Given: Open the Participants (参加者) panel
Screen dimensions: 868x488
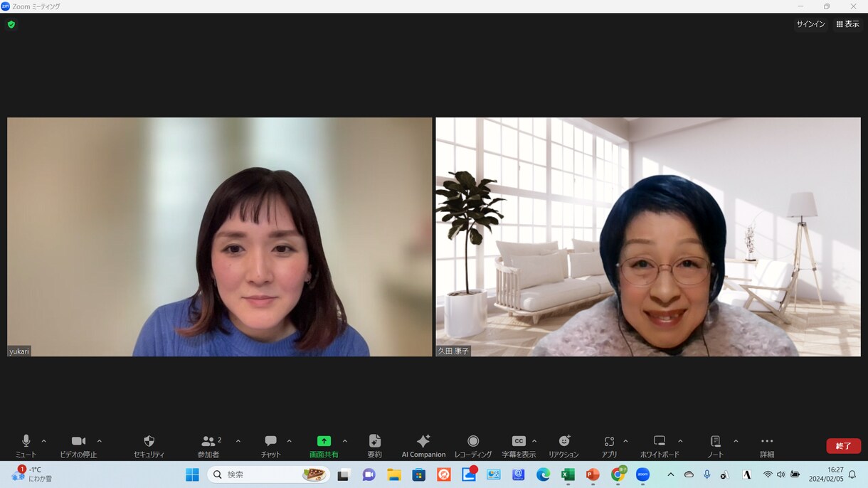Looking at the screenshot, I should (x=208, y=446).
